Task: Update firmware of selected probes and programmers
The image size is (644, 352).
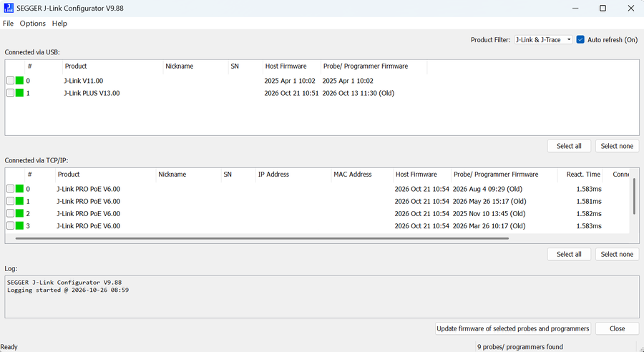Action: click(x=513, y=328)
